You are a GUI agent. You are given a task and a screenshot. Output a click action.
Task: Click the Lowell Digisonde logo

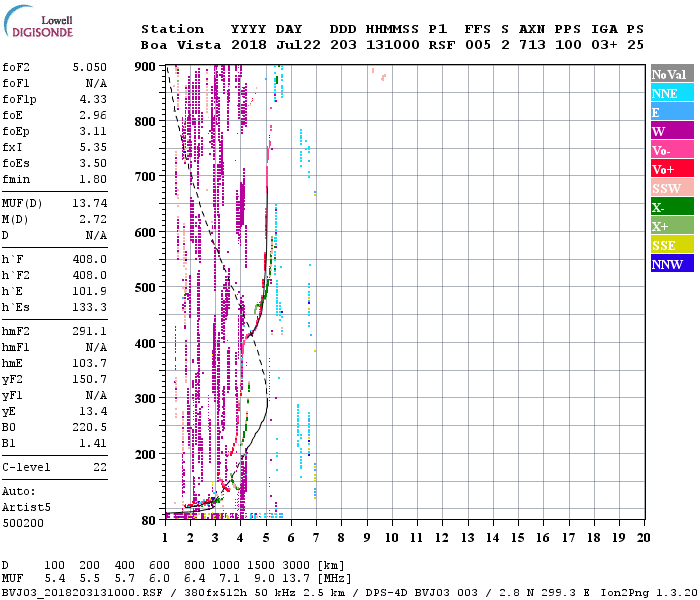[38, 22]
